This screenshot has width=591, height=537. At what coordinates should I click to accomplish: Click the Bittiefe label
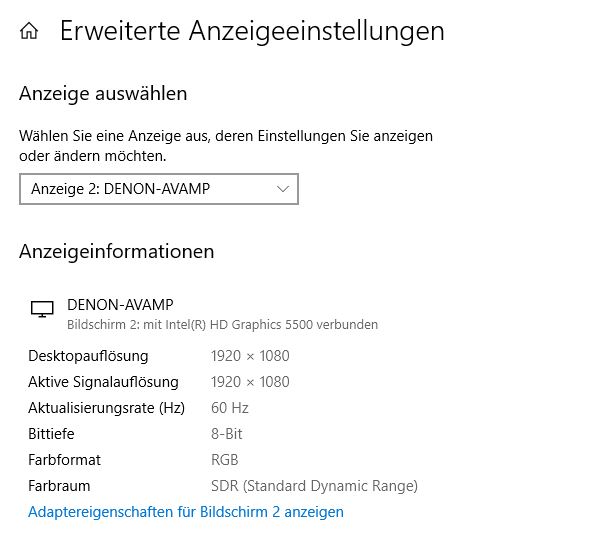(51, 434)
